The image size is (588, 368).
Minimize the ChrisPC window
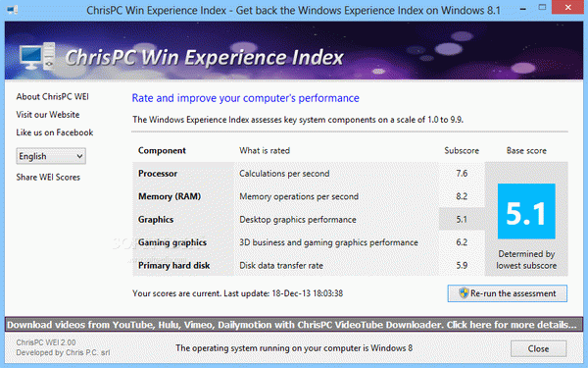tap(522, 9)
